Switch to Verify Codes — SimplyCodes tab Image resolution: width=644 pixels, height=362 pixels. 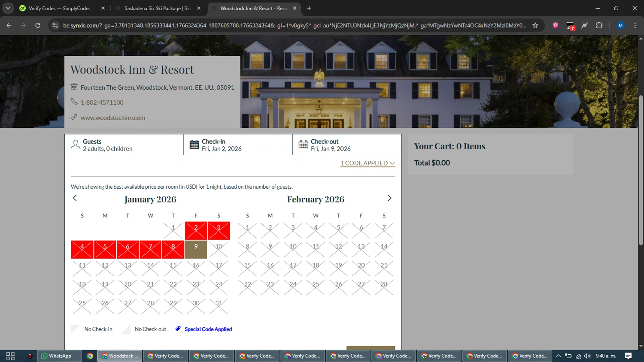(x=60, y=8)
